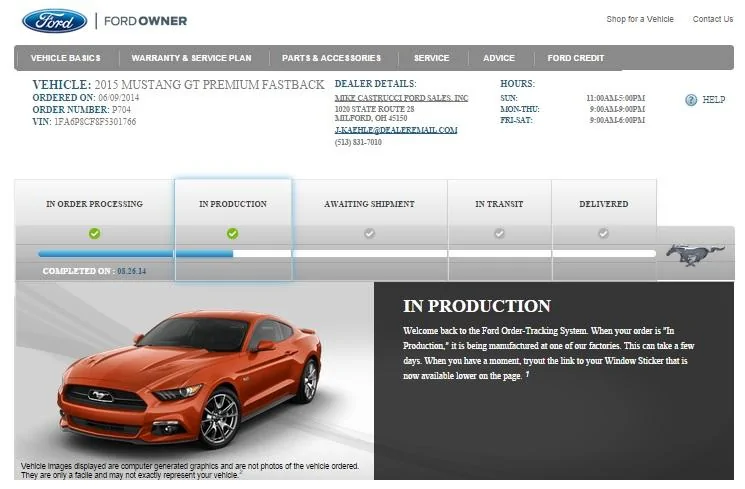Click the dealer phone number (513) 831-7010
The image size is (745, 489).
pos(358,142)
